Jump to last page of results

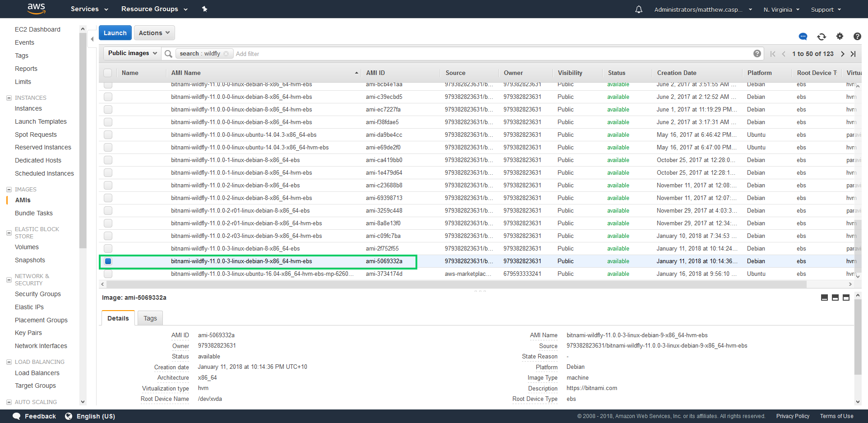tap(853, 54)
